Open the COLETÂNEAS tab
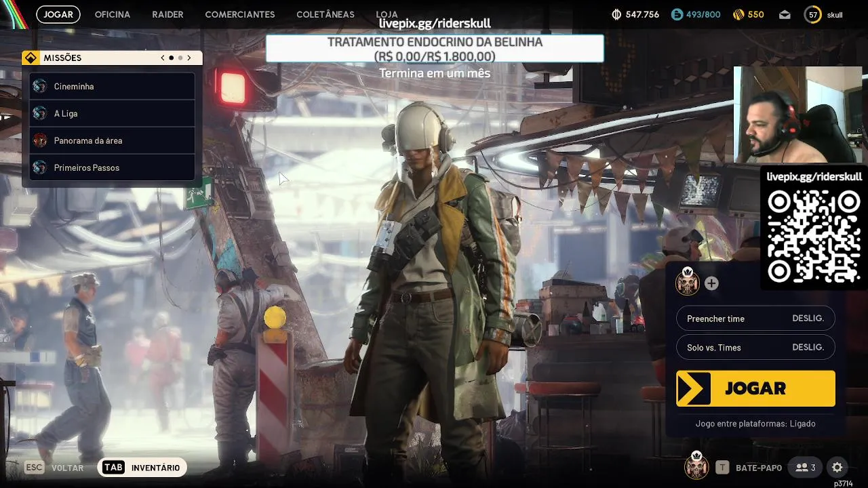 pos(325,14)
